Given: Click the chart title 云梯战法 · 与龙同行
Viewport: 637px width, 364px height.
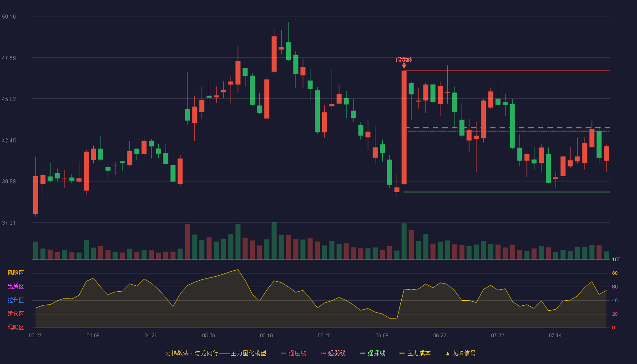Looking at the screenshot, I should tap(191, 353).
